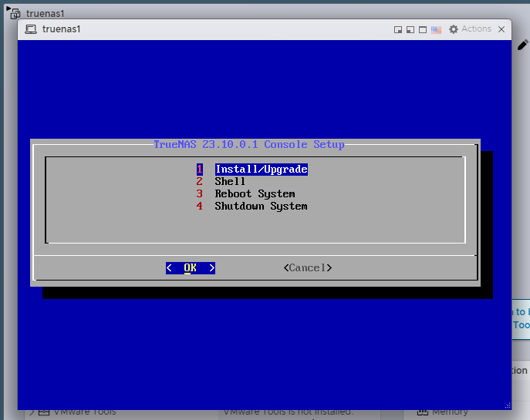Expand the VMware Tools row
This screenshot has height=420, width=530.
[x=31, y=412]
